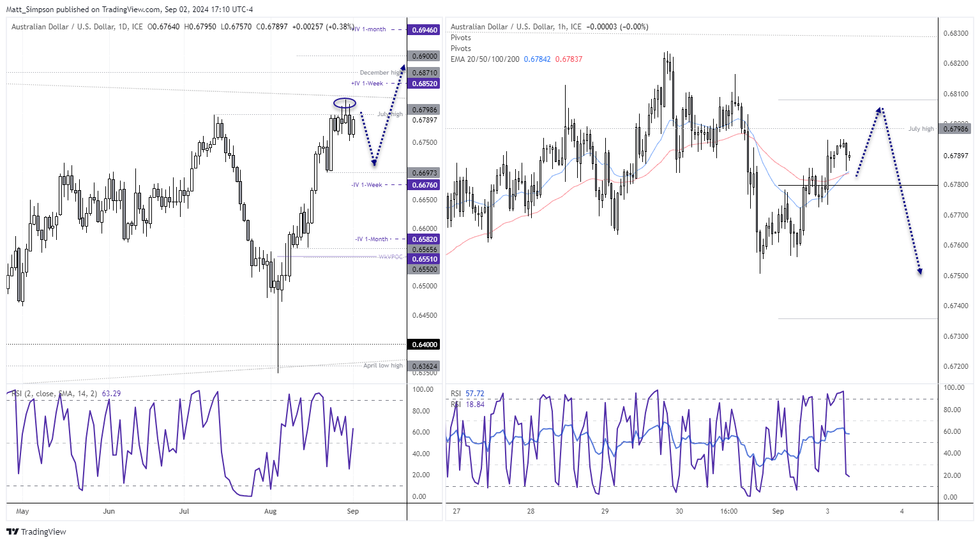Viewport: 980px width, 543px height.
Task: Click the 0.68200 axis value
Action: pyautogui.click(x=956, y=63)
